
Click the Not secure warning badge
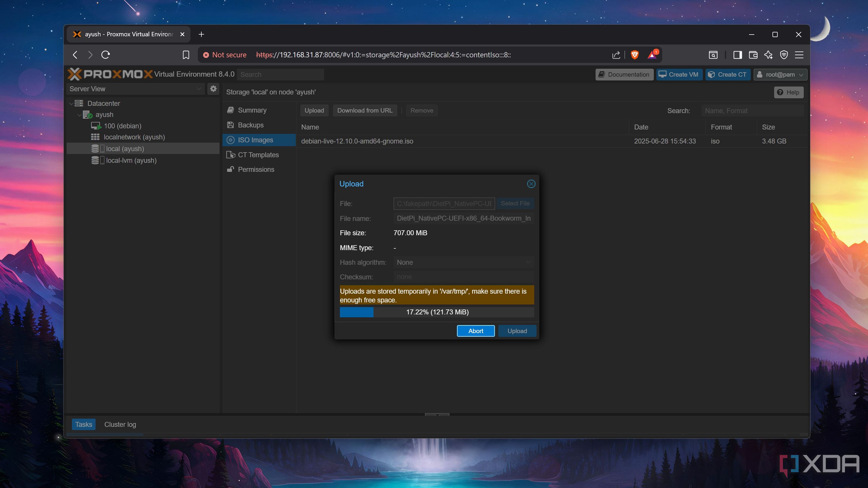tap(225, 55)
